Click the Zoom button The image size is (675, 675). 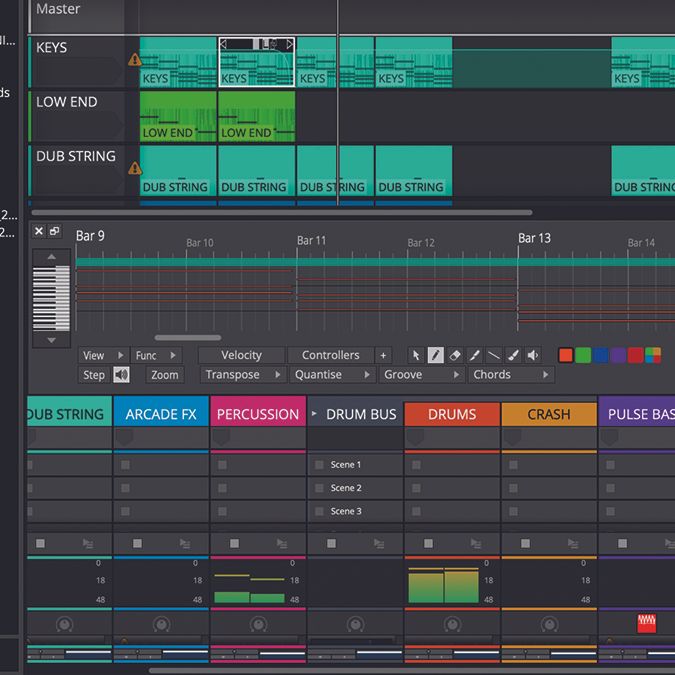(x=165, y=375)
